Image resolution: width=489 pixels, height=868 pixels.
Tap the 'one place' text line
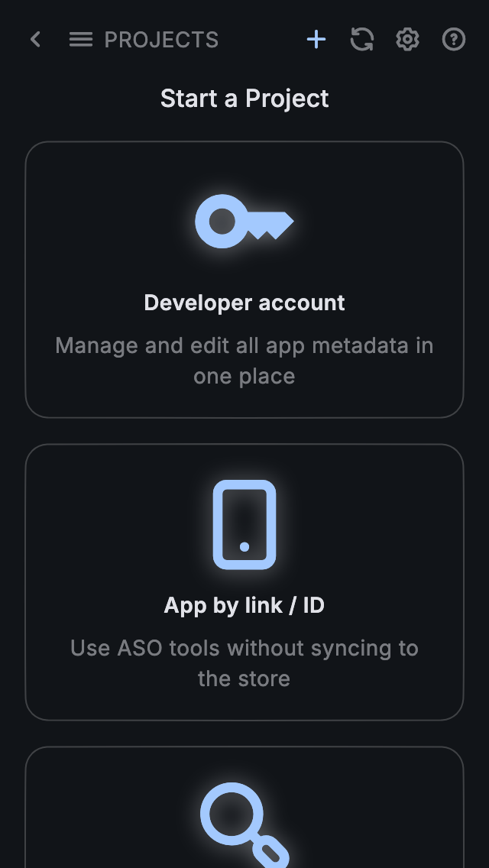tap(244, 376)
